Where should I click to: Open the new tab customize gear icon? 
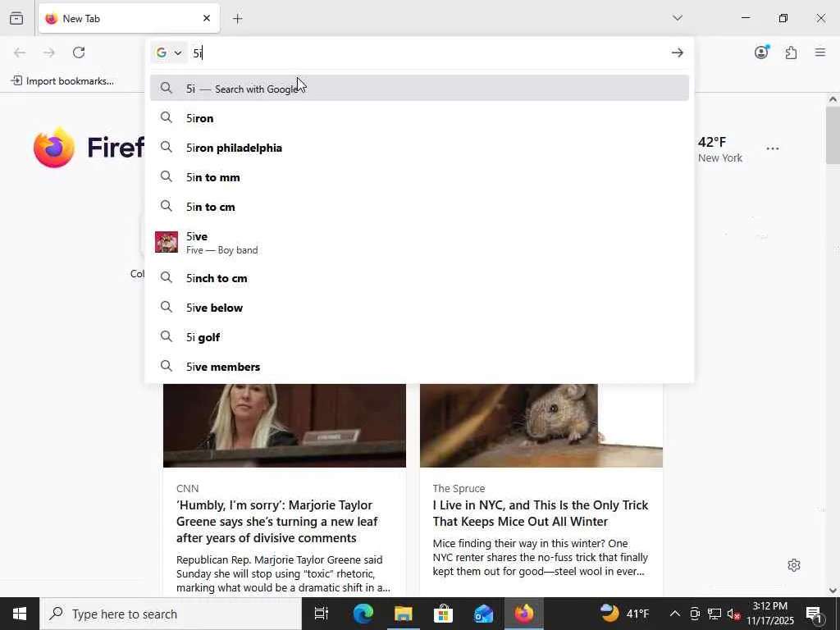pyautogui.click(x=794, y=565)
